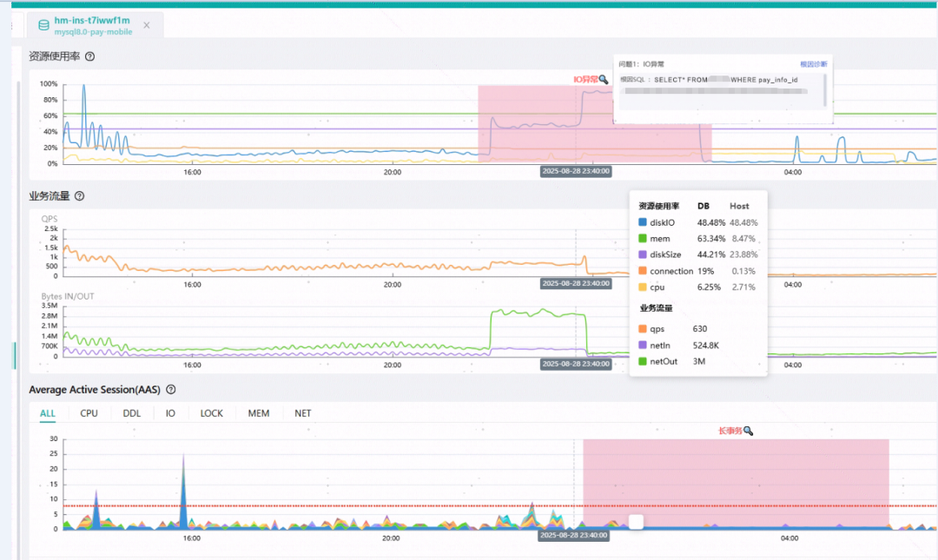The image size is (938, 560).
Task: Click the red IO异常 anomaly label
Action: coord(585,80)
